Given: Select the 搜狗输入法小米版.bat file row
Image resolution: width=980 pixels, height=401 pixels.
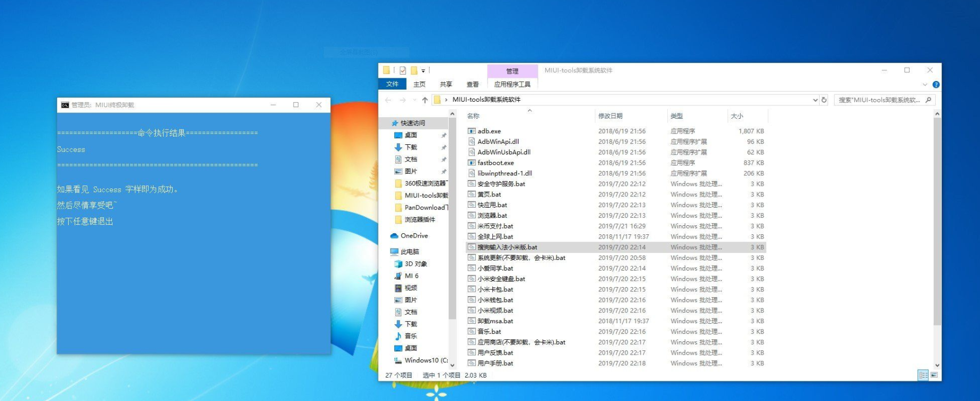Looking at the screenshot, I should (615, 247).
